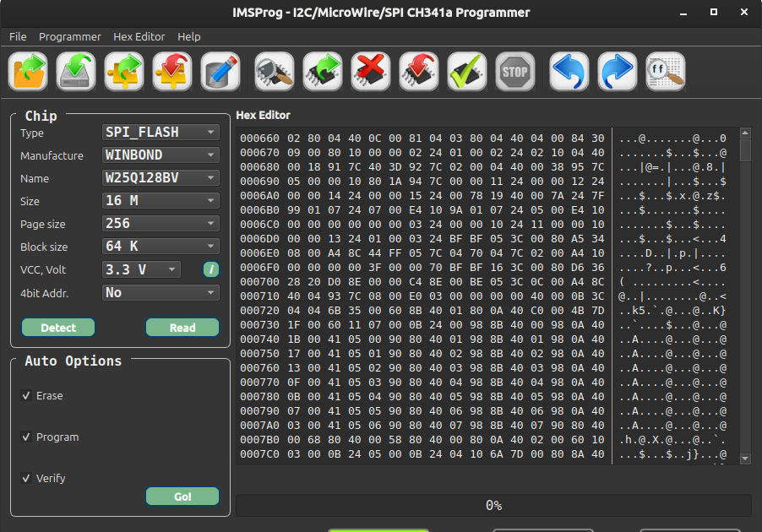Click the verify chip green checkmark icon
This screenshot has width=762, height=532.
click(466, 72)
